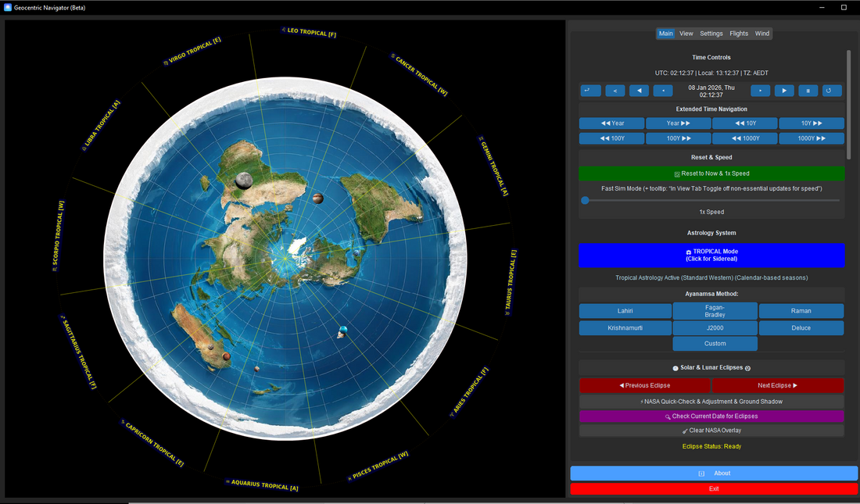The image size is (860, 504).
Task: Open eclipse settings via the gear icon
Action: tap(748, 367)
